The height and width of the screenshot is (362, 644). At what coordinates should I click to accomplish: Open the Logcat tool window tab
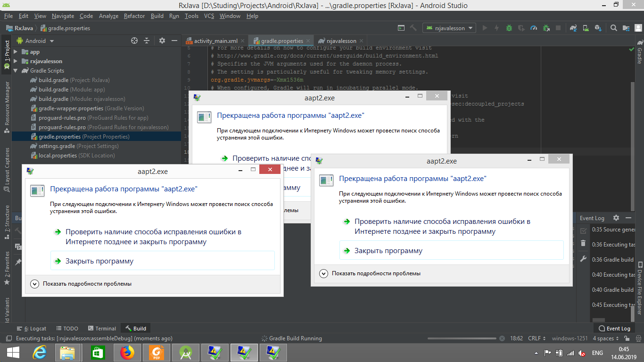click(32, 329)
